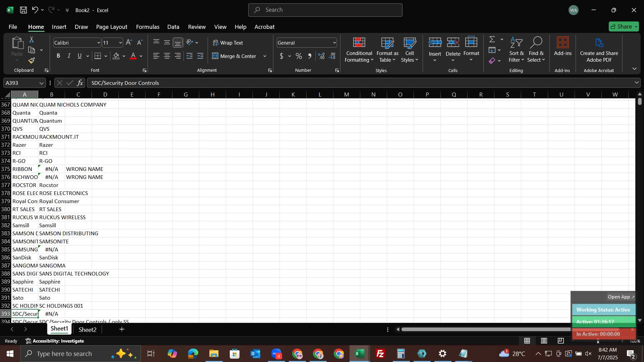Open Add-ins from the ribbon
The height and width of the screenshot is (362, 644).
tap(562, 46)
